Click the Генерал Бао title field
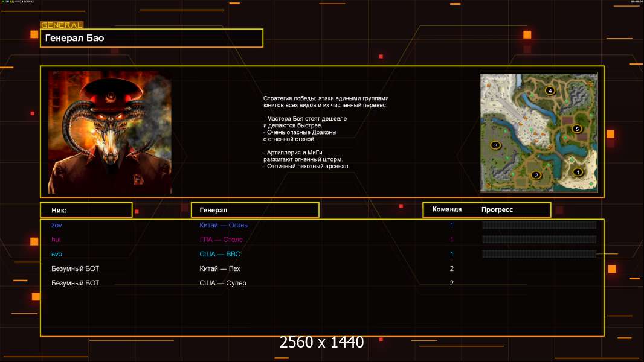This screenshot has height=362, width=644. click(x=152, y=38)
